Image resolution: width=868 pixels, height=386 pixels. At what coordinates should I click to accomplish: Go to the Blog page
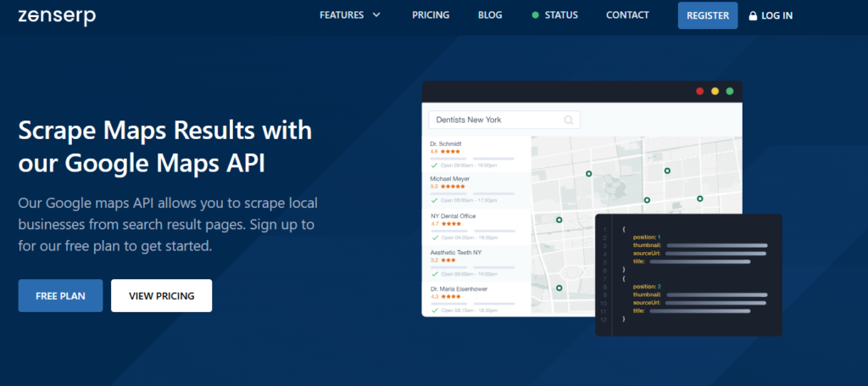coord(490,15)
